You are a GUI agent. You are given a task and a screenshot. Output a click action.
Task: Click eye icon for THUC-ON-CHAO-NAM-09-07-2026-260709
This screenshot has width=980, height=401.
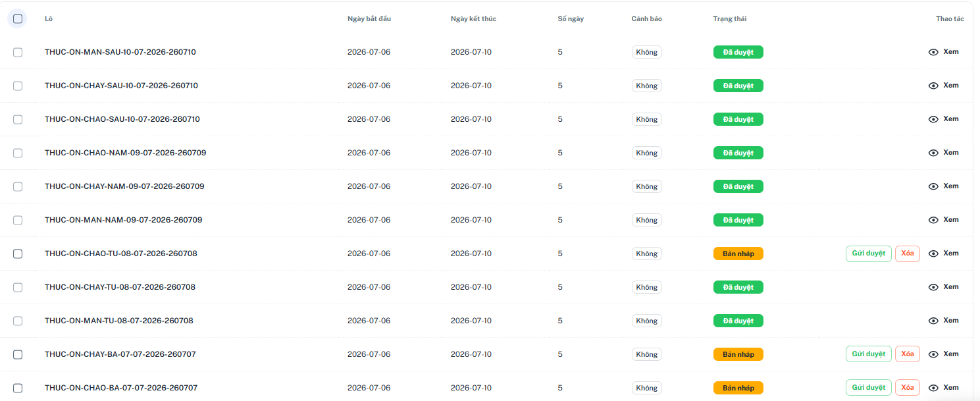tap(933, 153)
